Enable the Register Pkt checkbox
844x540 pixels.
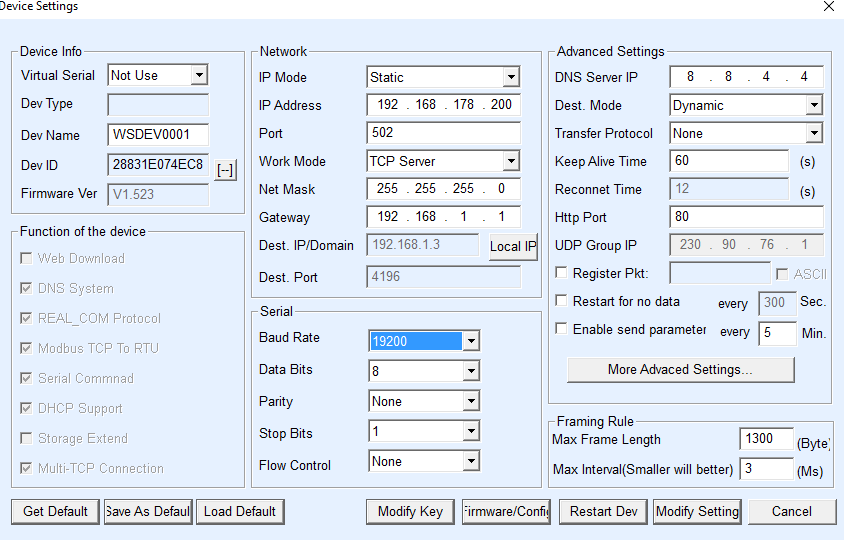562,273
